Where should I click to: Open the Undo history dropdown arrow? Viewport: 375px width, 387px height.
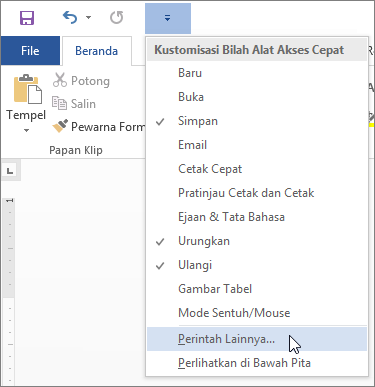[88, 18]
